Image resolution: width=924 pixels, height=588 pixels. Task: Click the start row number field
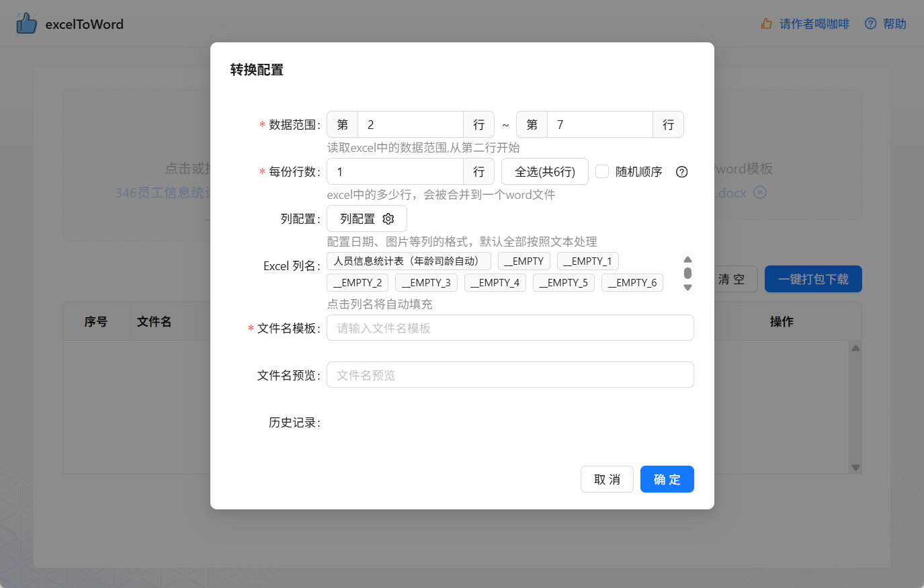coord(410,125)
